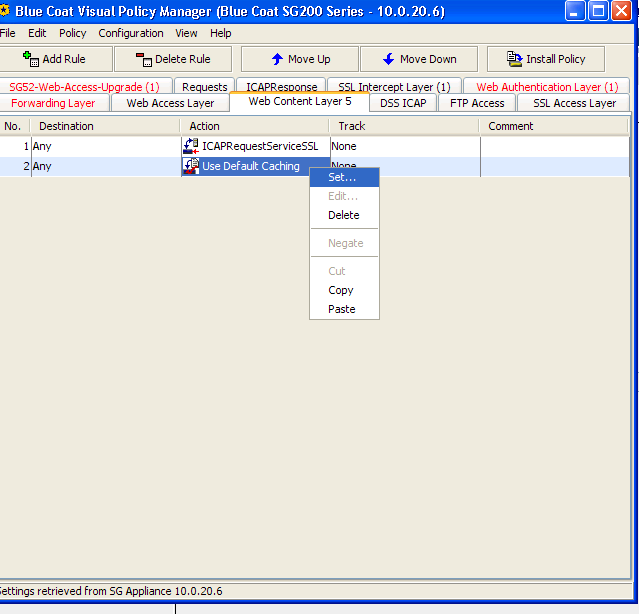Close the Visual Policy Manager window
639x614 pixels.
(621, 11)
